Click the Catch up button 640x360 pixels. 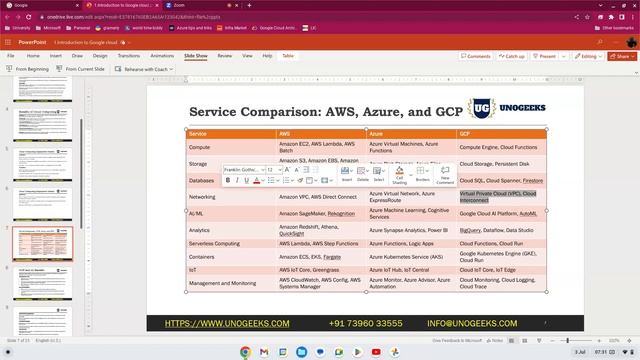point(511,56)
